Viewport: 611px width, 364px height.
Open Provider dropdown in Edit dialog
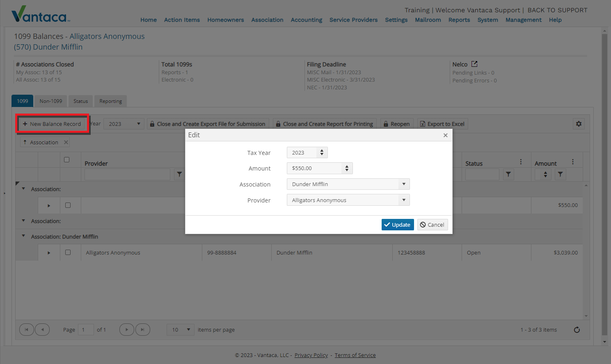tap(348, 200)
